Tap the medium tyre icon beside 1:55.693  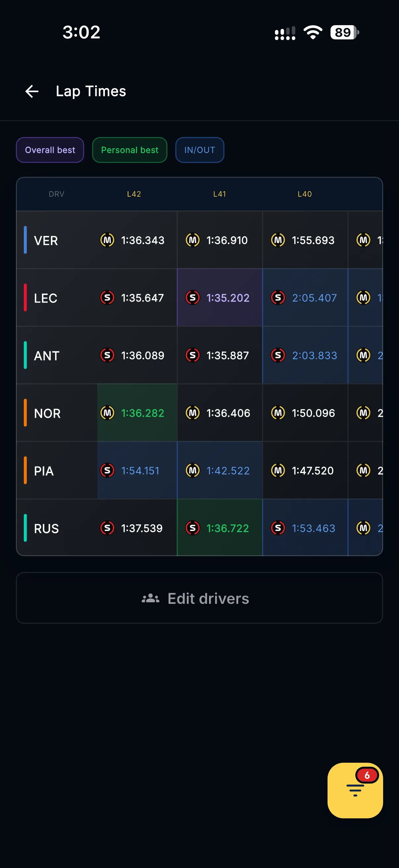tap(278, 240)
